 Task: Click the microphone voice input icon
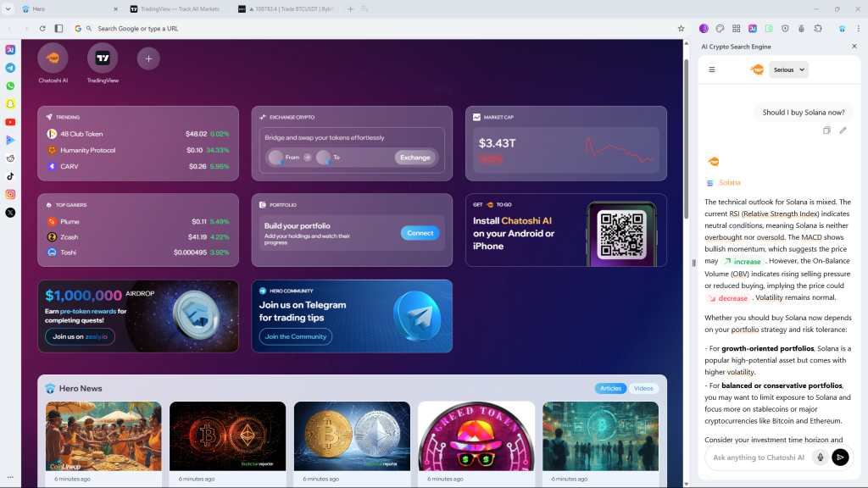pyautogui.click(x=821, y=457)
